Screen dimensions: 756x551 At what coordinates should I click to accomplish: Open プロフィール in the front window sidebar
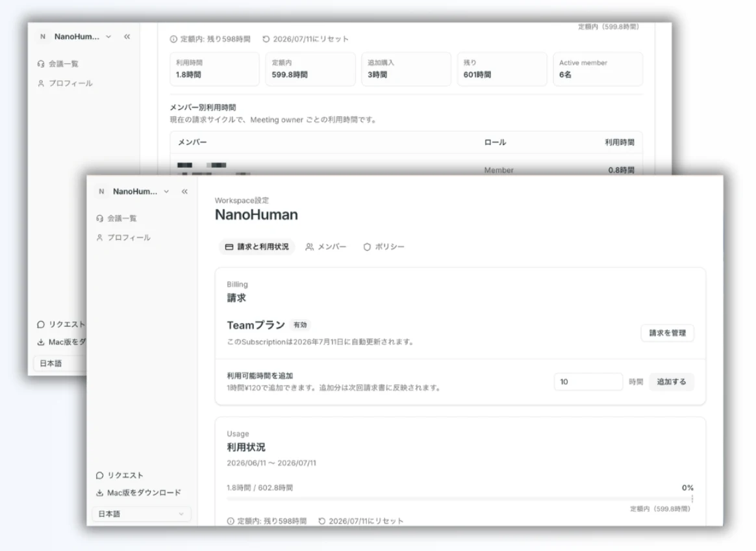click(x=123, y=237)
